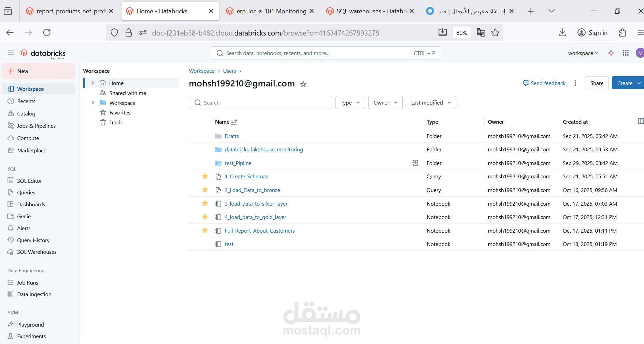Click the translate page icon
The width and height of the screenshot is (644, 344).
click(x=481, y=32)
